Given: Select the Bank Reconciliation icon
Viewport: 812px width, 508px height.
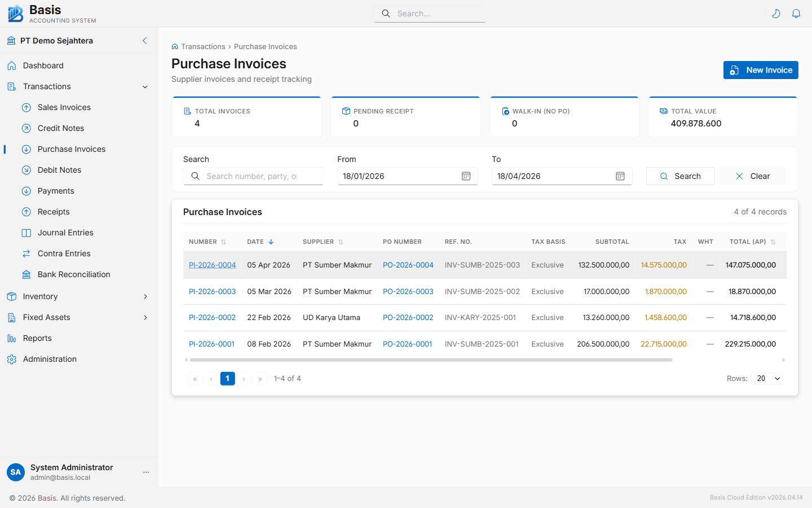Looking at the screenshot, I should pyautogui.click(x=27, y=274).
